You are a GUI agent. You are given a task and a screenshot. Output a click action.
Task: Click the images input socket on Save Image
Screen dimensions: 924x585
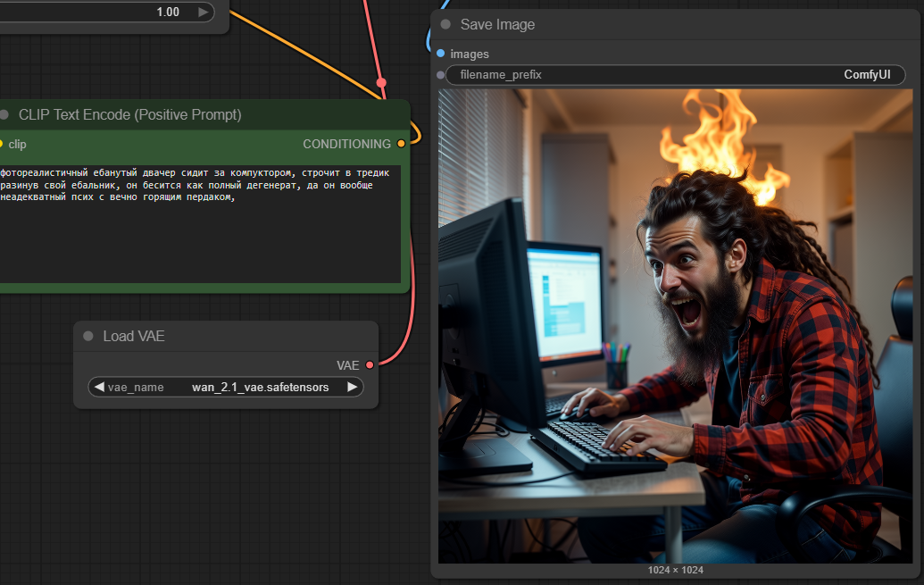point(440,54)
